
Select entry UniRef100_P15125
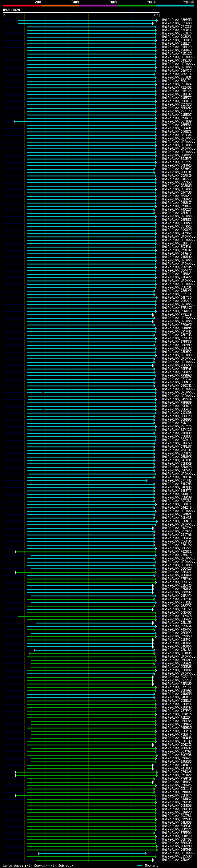177,54
